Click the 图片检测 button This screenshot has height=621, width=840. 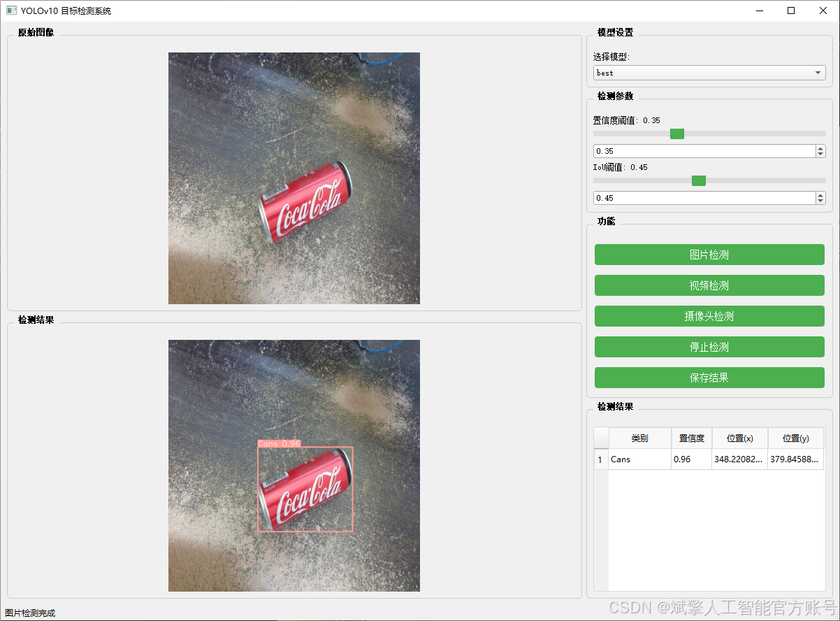(709, 255)
